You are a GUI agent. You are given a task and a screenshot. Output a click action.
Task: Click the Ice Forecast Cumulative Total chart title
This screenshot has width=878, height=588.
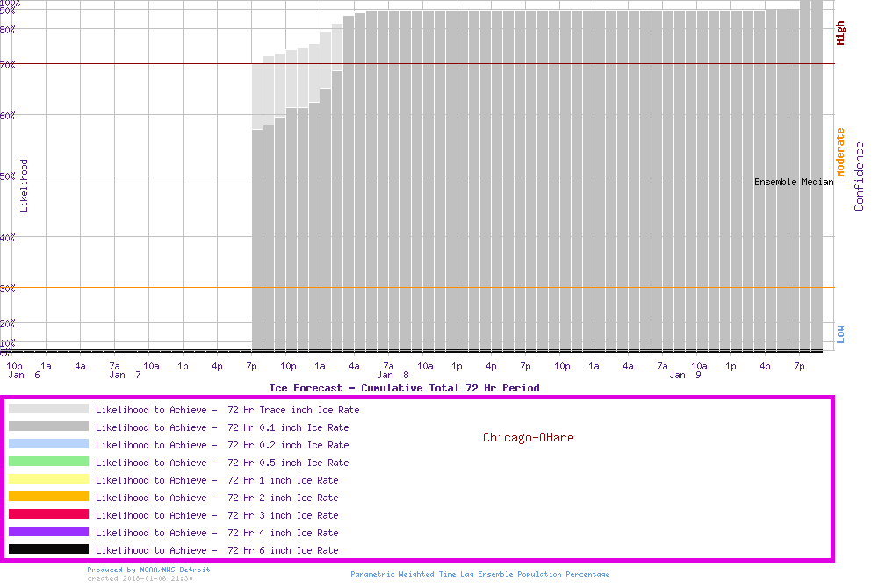click(x=404, y=388)
